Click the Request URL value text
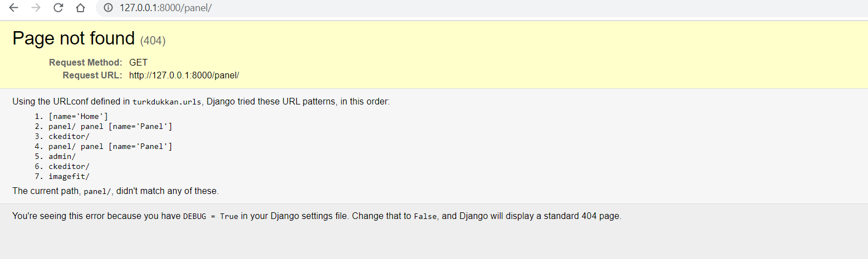 click(x=184, y=75)
